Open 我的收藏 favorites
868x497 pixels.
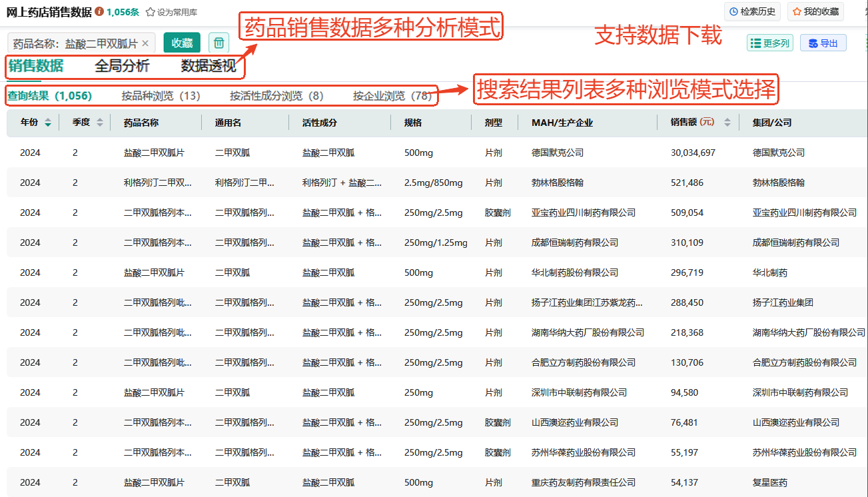pyautogui.click(x=815, y=11)
